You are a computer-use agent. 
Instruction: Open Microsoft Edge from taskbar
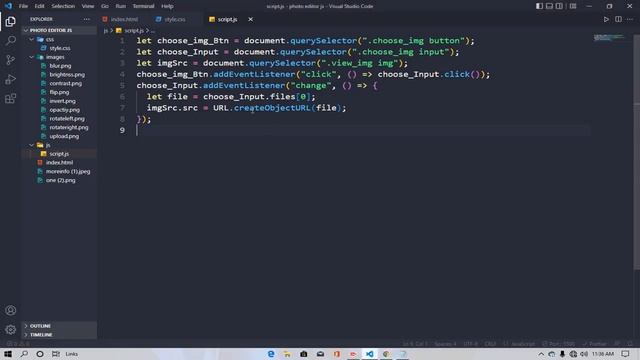271,354
